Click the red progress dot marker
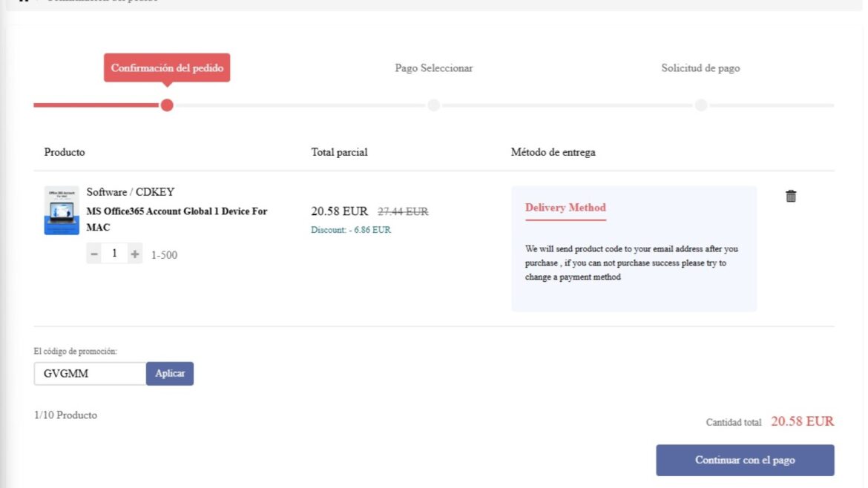Image resolution: width=868 pixels, height=488 pixels. click(x=167, y=105)
